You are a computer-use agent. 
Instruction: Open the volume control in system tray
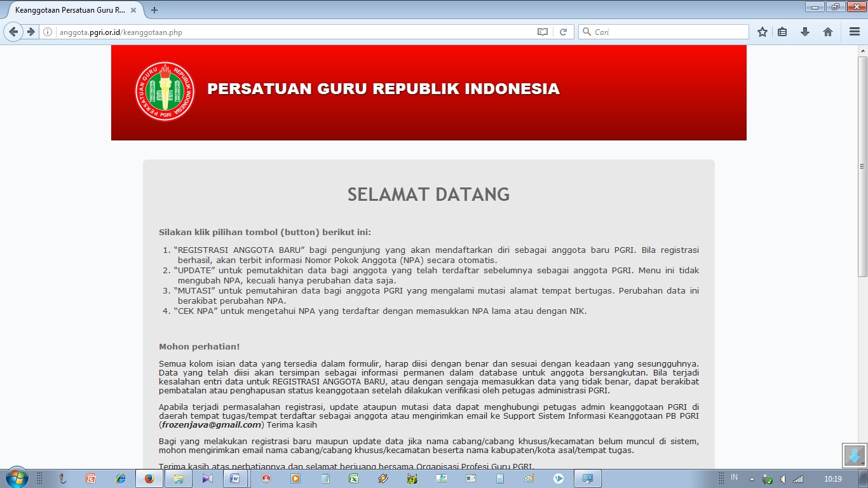783,478
